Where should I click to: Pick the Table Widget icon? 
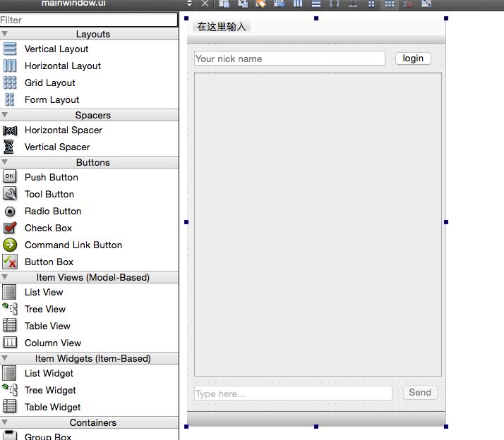9,406
